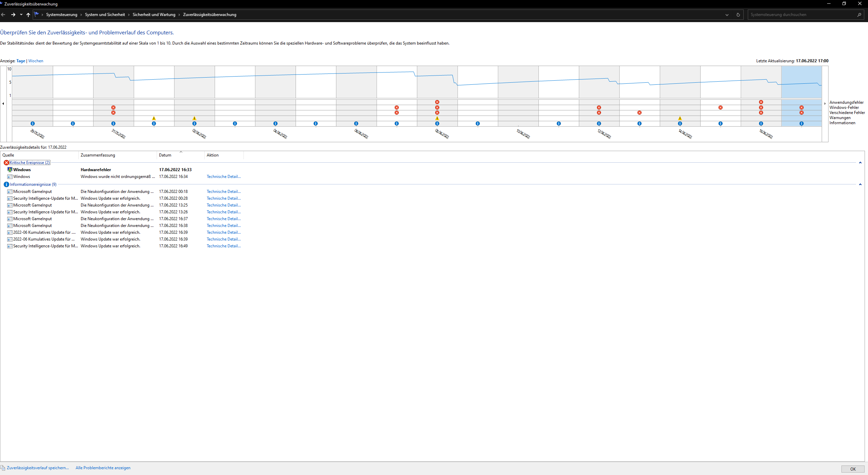
Task: Switch chart view to Tage
Action: click(21, 61)
